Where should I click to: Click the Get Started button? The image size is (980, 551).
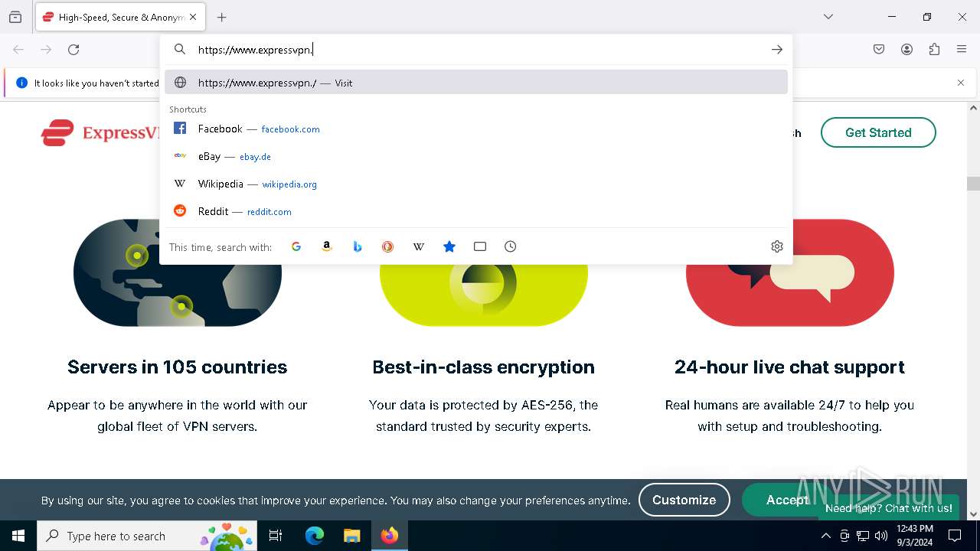click(x=878, y=132)
